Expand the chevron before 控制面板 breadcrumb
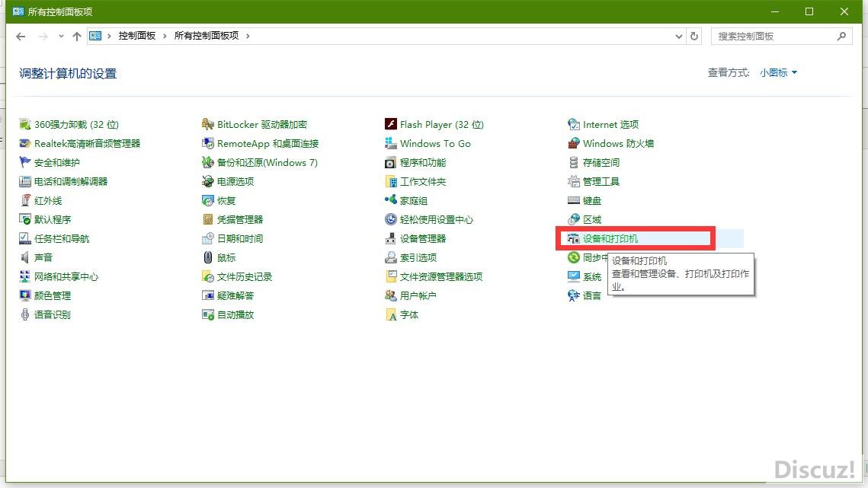 (x=109, y=36)
